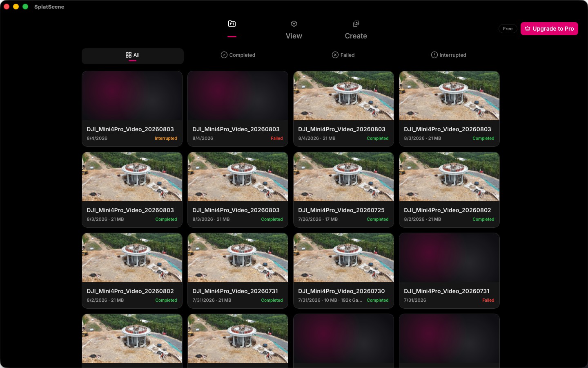
Task: Open the blank thumbnail of the failed 8/4/2026 scene
Action: pyautogui.click(x=238, y=96)
